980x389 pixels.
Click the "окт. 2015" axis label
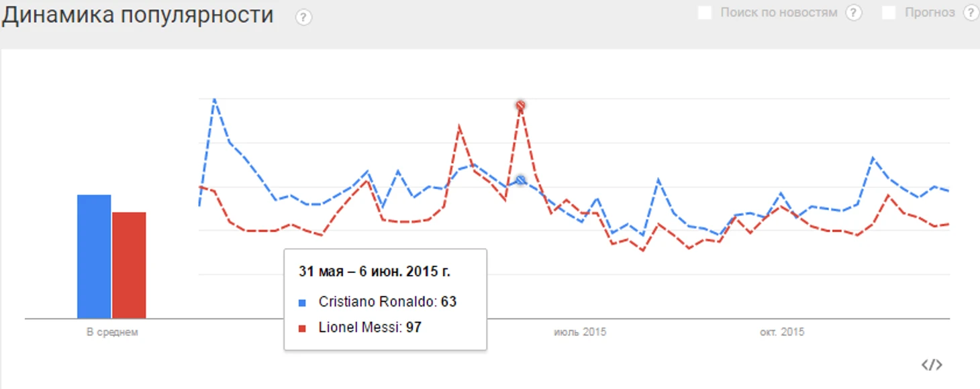click(782, 332)
